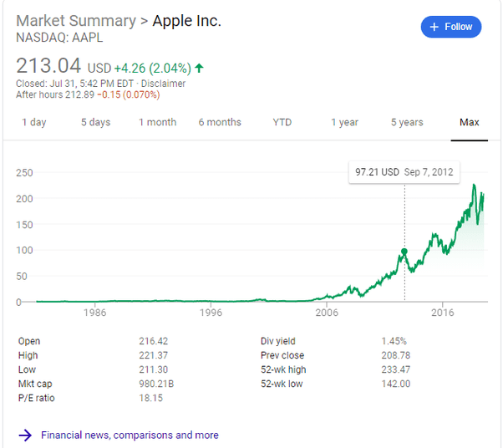Open the Max range tab
This screenshot has width=503, height=448.
[x=470, y=122]
